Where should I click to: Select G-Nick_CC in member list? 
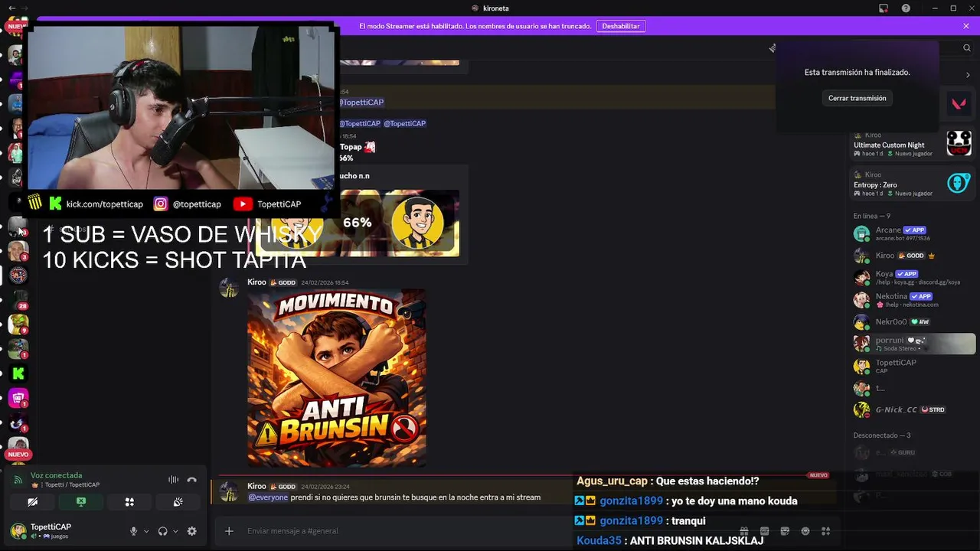click(x=913, y=409)
